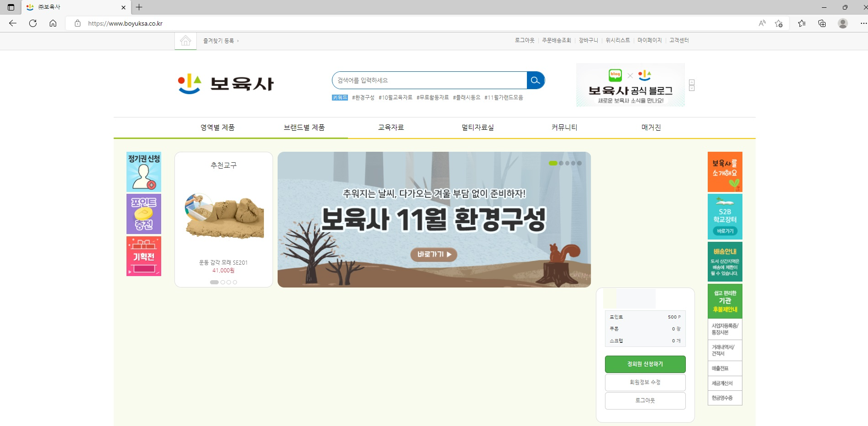Open the Collections icon

(822, 23)
